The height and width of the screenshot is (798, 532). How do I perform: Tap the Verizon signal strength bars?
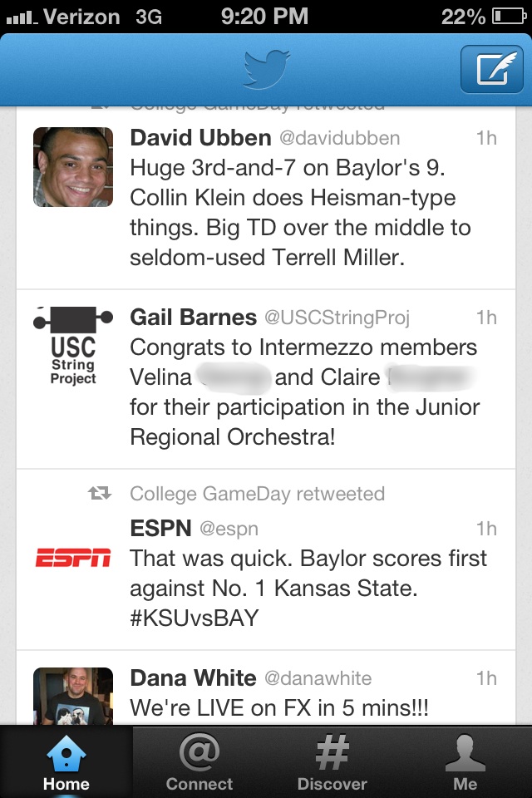pyautogui.click(x=20, y=17)
